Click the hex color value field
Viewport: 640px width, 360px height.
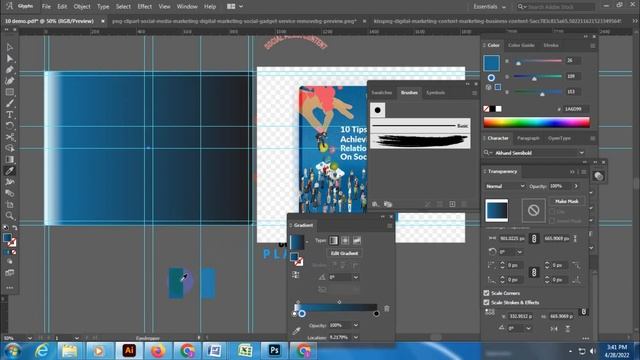point(575,109)
